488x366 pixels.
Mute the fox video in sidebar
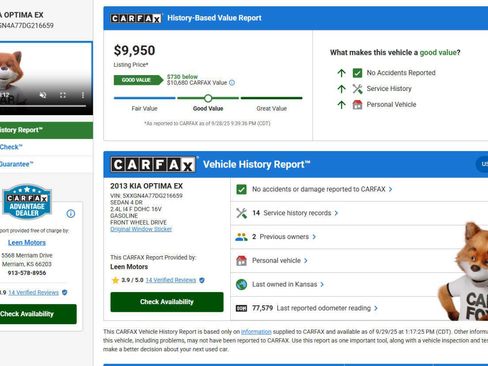click(x=43, y=95)
